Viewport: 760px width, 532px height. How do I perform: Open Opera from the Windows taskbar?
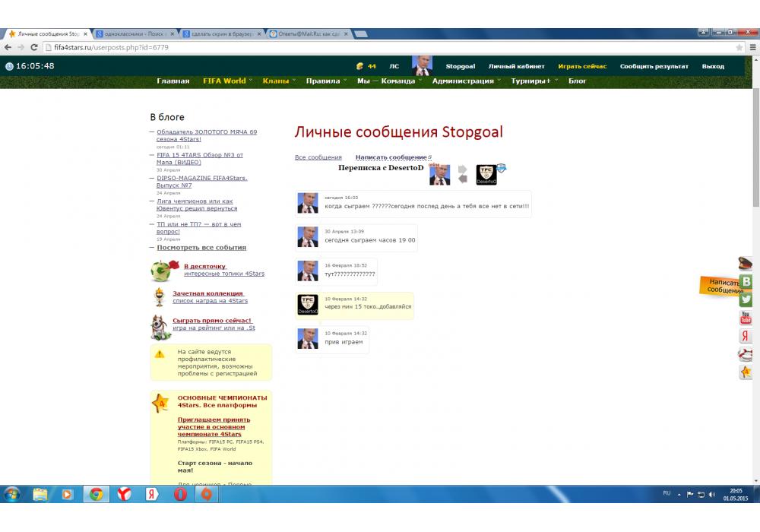[179, 494]
